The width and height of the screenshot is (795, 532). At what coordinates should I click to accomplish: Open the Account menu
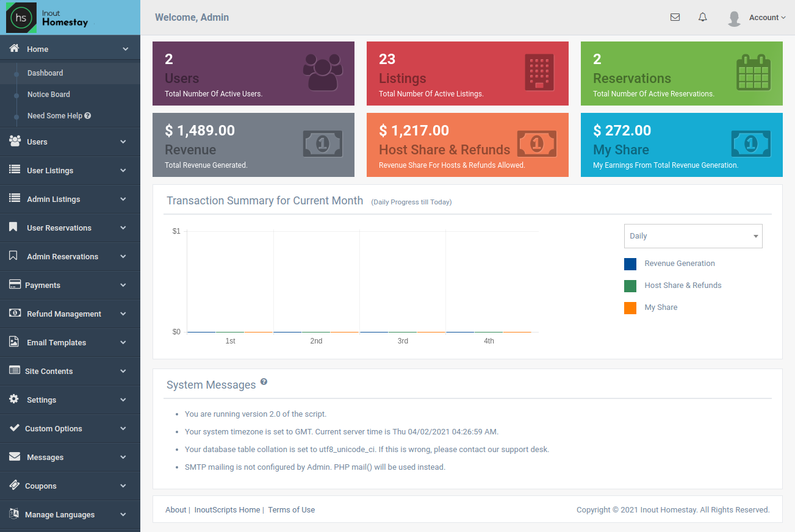click(x=762, y=17)
